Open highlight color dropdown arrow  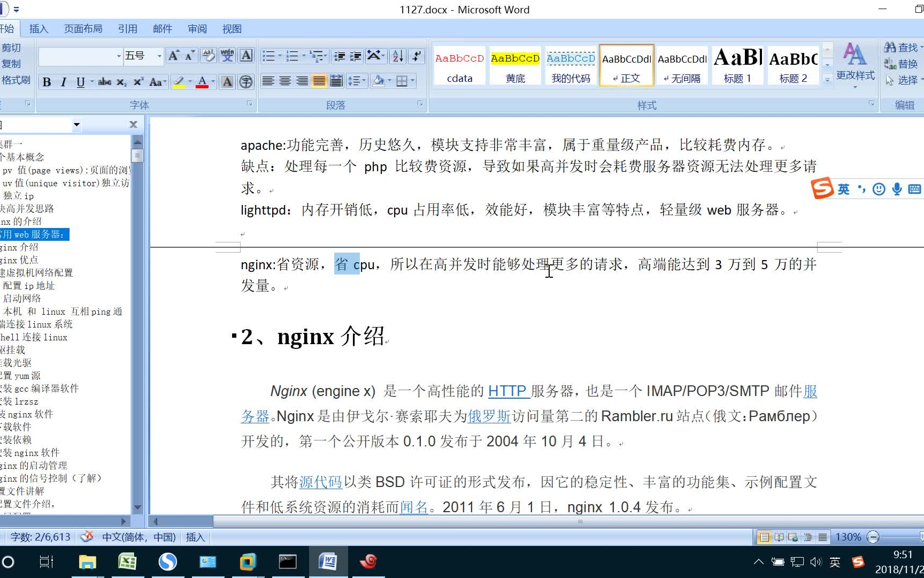click(190, 81)
